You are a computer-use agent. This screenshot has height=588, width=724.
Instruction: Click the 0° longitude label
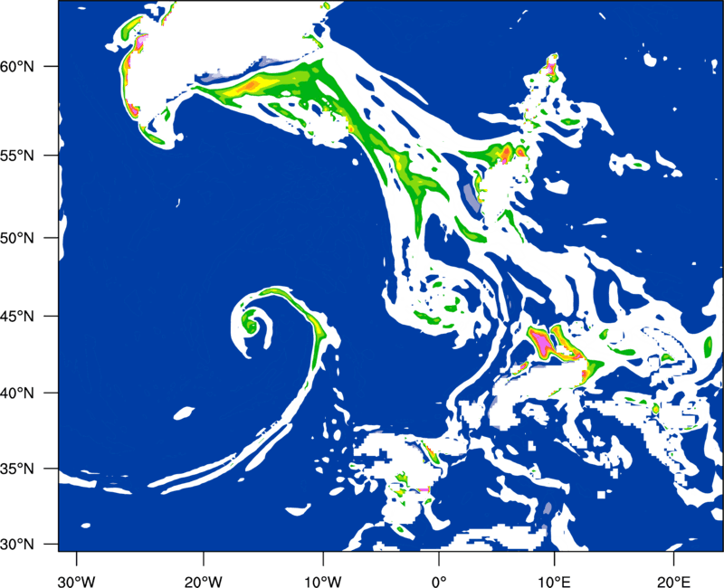(439, 582)
